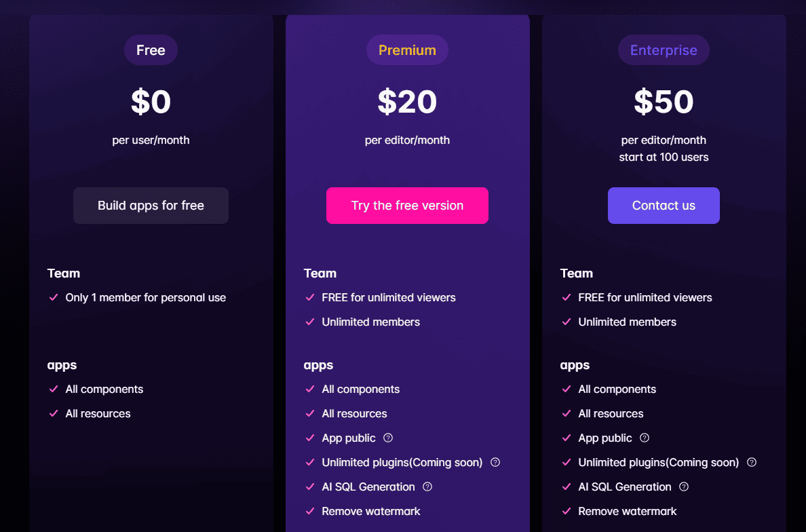Click Try the free version
Viewport: 806px width, 532px height.
pos(407,205)
